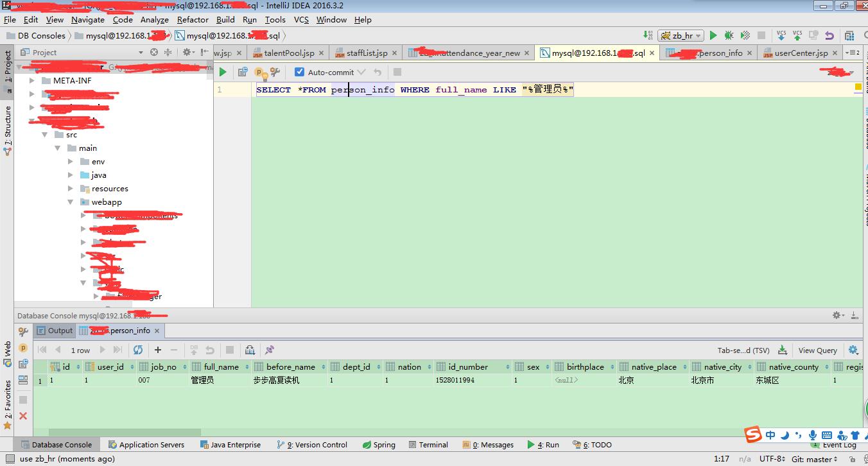Screen dimensions: 868x466
Task: Add new row with plus icon
Action: pos(158,350)
